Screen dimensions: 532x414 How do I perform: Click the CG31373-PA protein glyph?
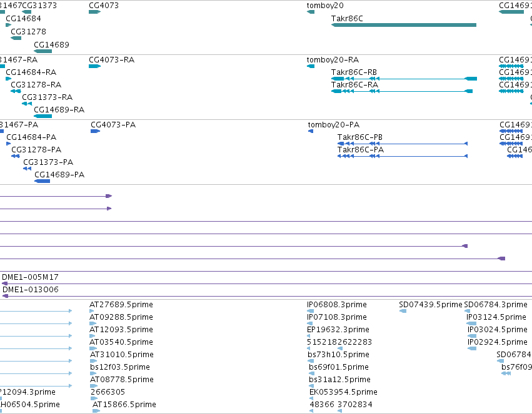tap(27, 169)
